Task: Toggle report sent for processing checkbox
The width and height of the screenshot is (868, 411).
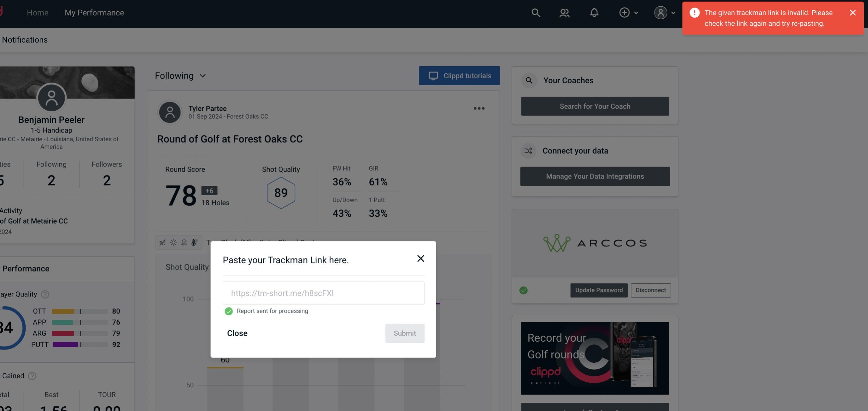Action: coord(228,311)
